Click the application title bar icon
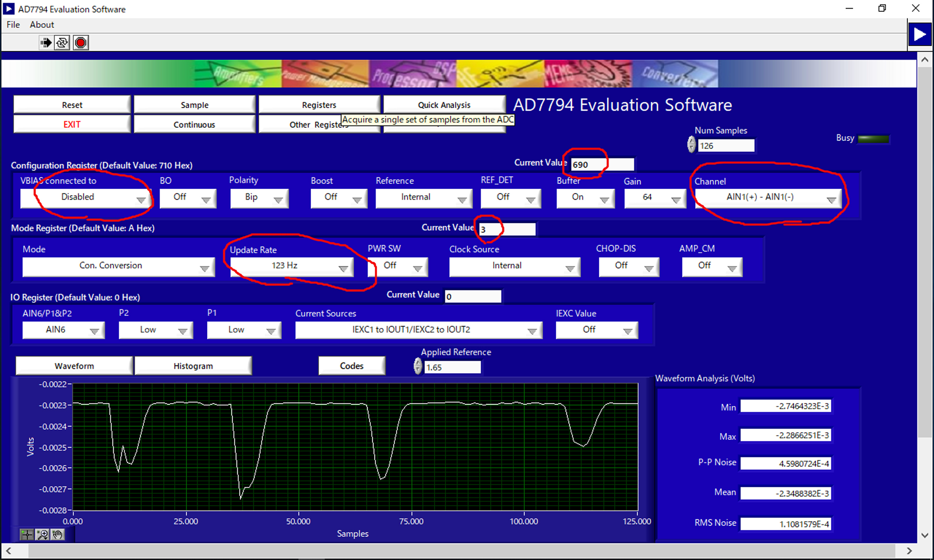Image resolution: width=934 pixels, height=560 pixels. click(x=8, y=9)
